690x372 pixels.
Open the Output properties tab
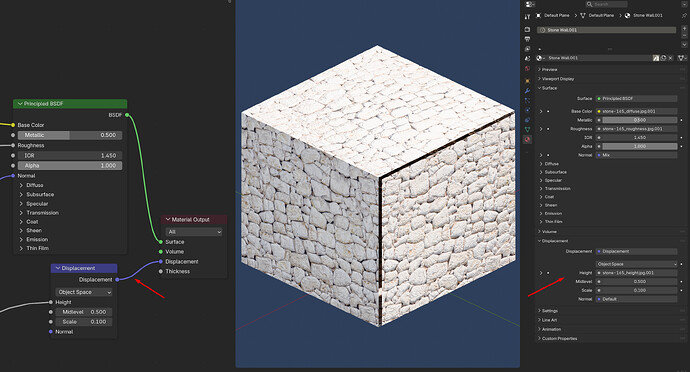click(x=527, y=39)
